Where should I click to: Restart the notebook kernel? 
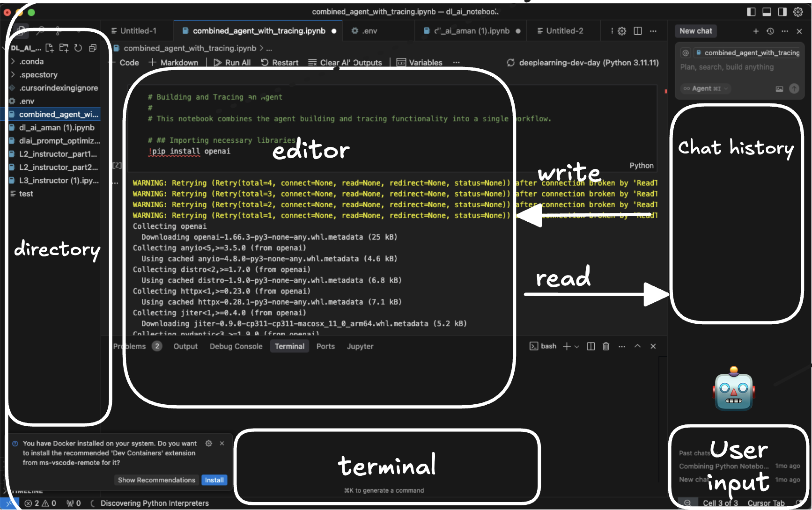[x=280, y=62]
